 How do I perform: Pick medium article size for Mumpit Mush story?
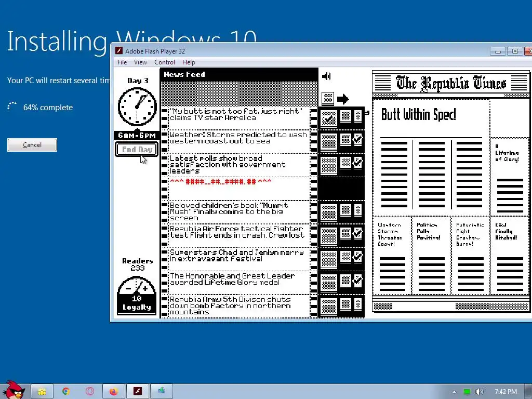click(x=345, y=210)
